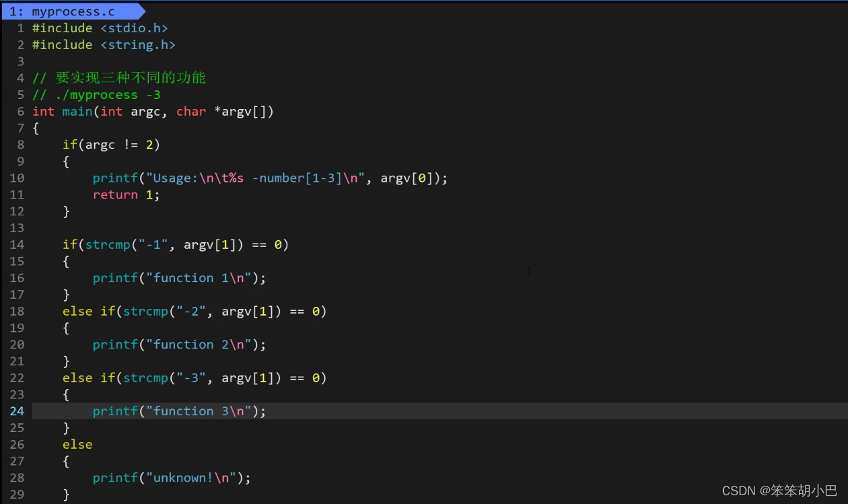Click the int main(int argc, char *argv[]) line
The width and height of the screenshot is (848, 504).
point(153,112)
